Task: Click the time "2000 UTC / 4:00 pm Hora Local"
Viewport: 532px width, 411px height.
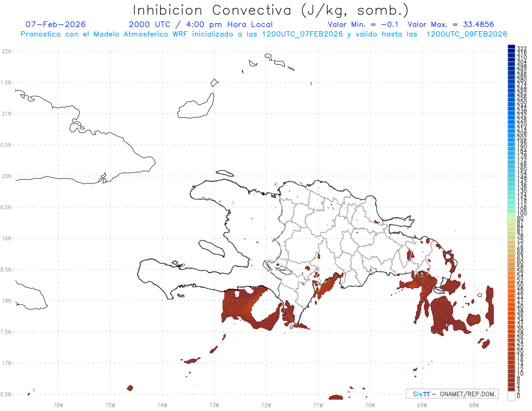Action: coord(201,24)
